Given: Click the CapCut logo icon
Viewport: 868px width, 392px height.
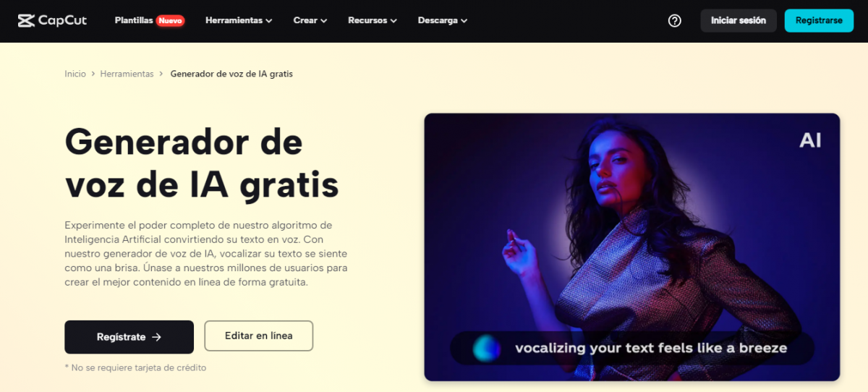Looking at the screenshot, I should tap(26, 20).
